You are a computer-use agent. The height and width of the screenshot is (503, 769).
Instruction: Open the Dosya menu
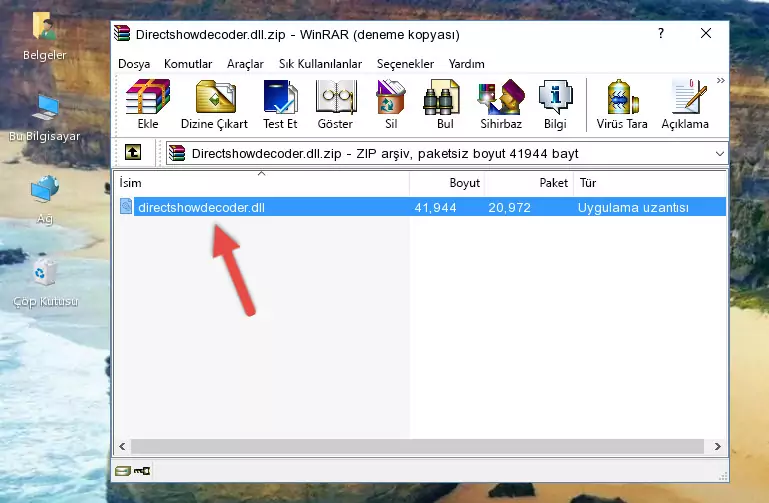coord(134,64)
